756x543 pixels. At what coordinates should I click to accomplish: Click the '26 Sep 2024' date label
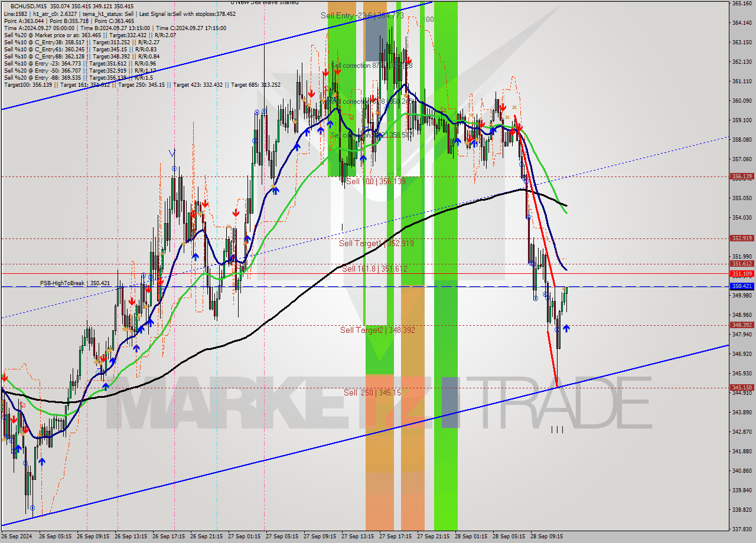pyautogui.click(x=16, y=537)
